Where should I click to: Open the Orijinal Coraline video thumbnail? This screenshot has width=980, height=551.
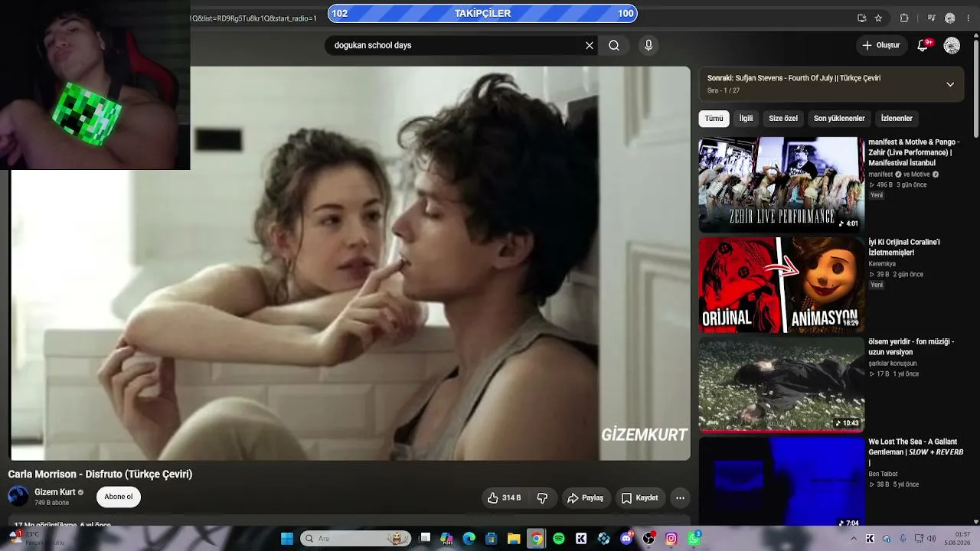(781, 284)
